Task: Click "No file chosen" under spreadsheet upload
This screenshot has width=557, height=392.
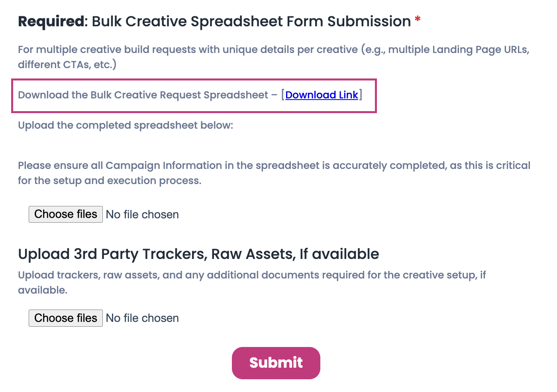Action: tap(142, 215)
